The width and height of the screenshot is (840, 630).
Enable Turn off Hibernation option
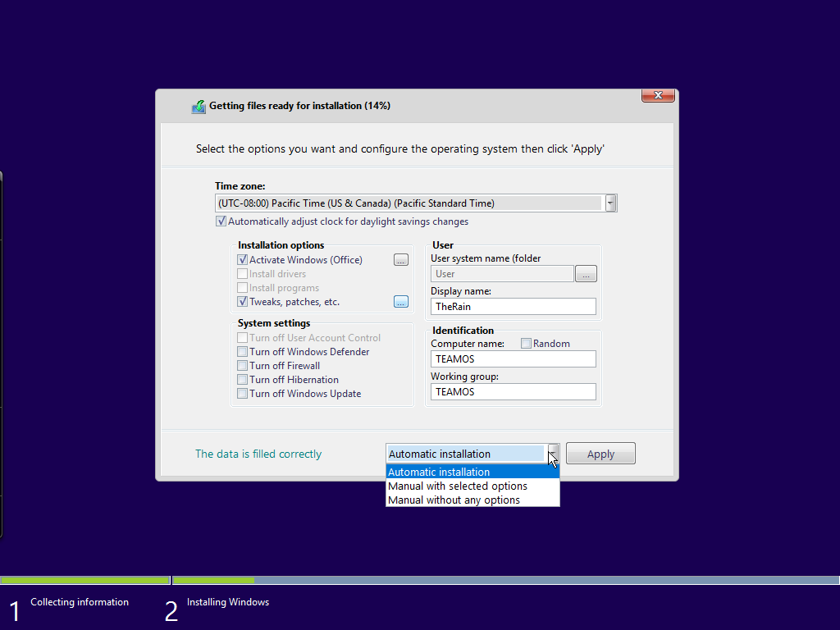242,379
